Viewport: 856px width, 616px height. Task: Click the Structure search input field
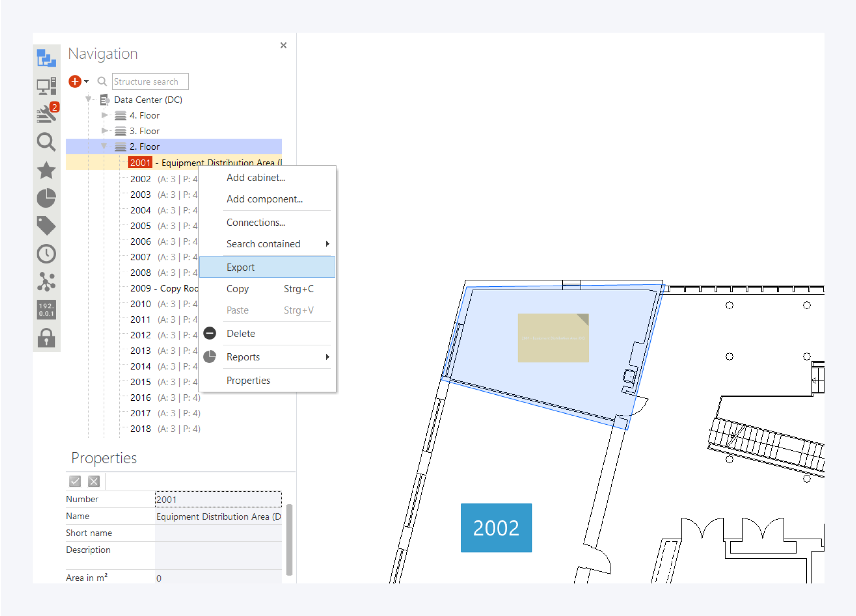coord(150,82)
